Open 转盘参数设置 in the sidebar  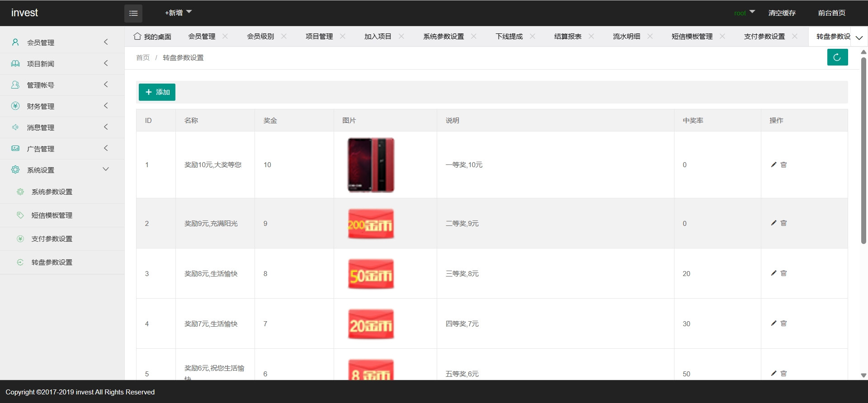52,262
